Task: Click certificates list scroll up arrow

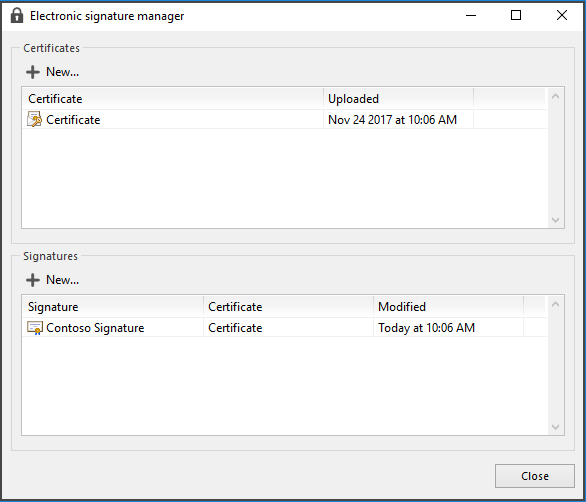Action: click(555, 96)
